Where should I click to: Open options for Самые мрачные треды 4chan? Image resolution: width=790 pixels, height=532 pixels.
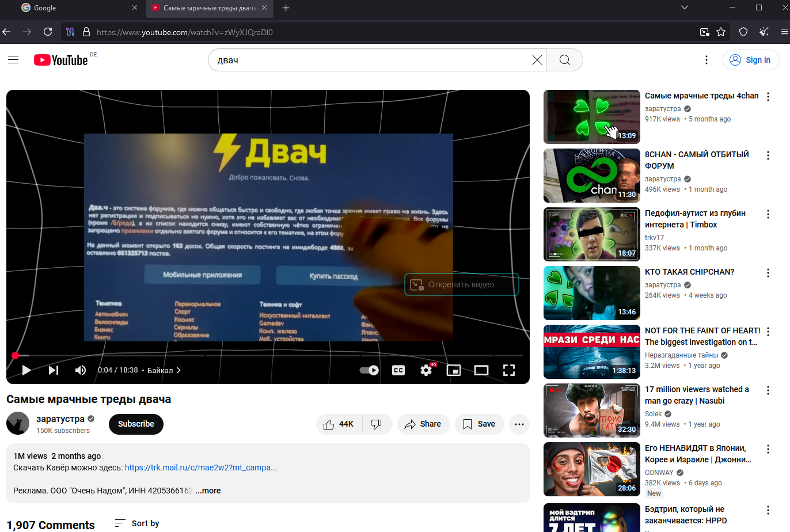click(768, 97)
